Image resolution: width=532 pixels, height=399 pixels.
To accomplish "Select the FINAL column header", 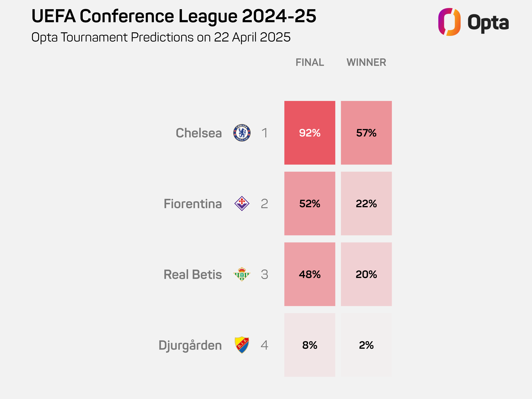I will pos(309,62).
